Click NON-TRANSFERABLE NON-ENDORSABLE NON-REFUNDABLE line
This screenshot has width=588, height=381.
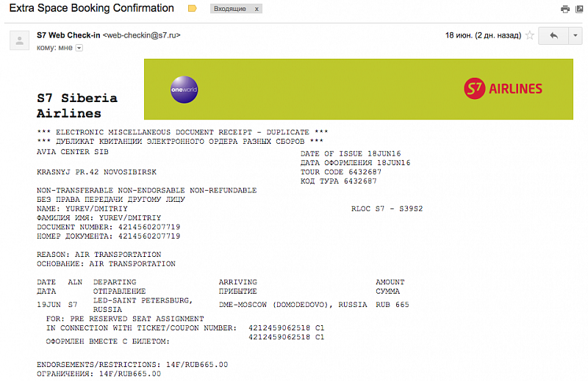tap(146, 190)
